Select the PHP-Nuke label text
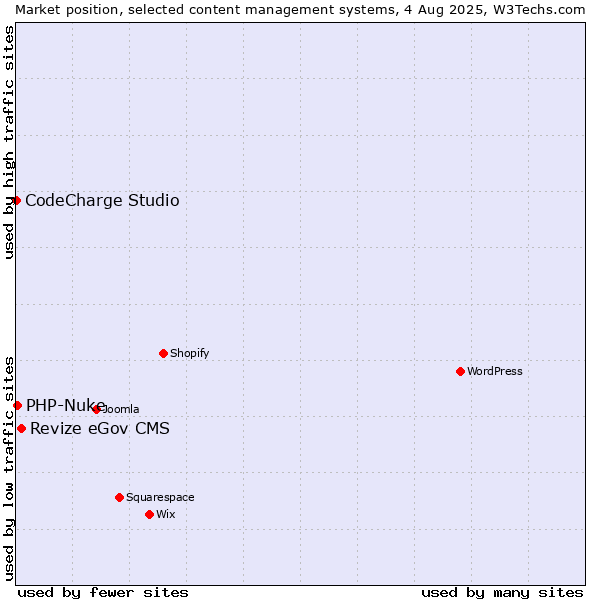600x600 pixels. coord(65,405)
